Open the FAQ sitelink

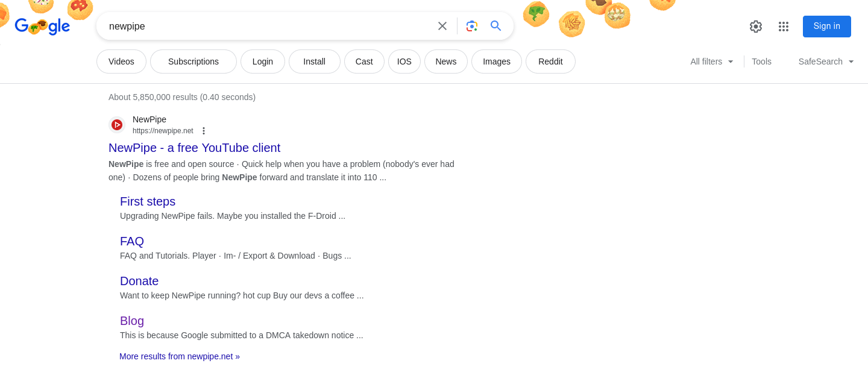pyautogui.click(x=132, y=241)
